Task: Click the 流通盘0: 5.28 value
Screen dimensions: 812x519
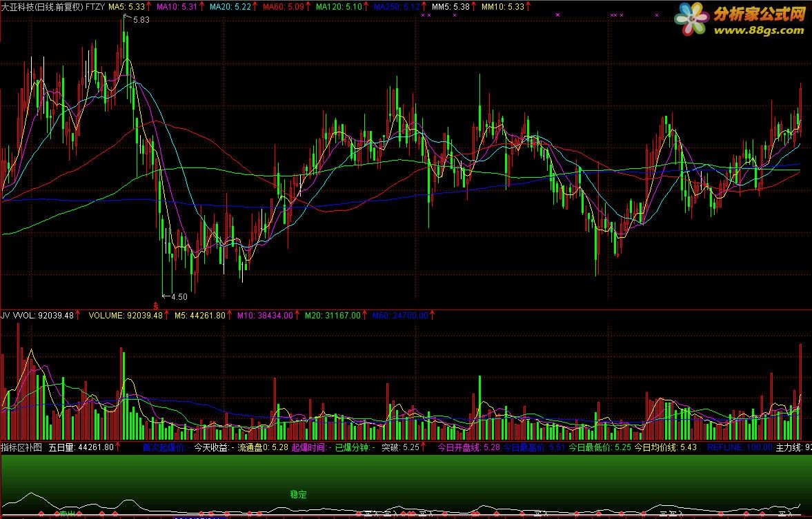Action: coord(263,447)
